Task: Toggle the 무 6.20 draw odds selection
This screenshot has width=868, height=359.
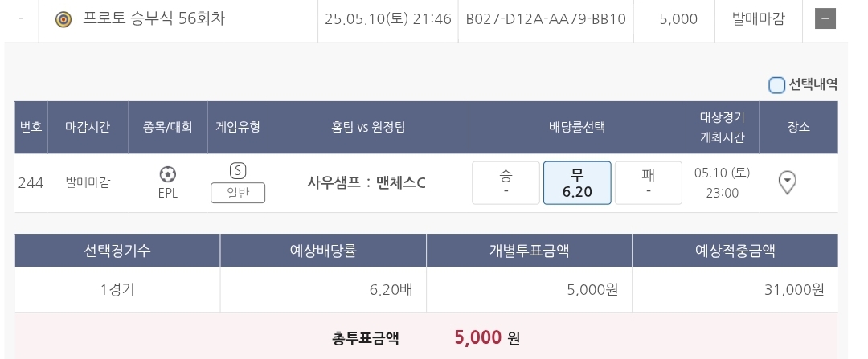Action: tap(577, 182)
